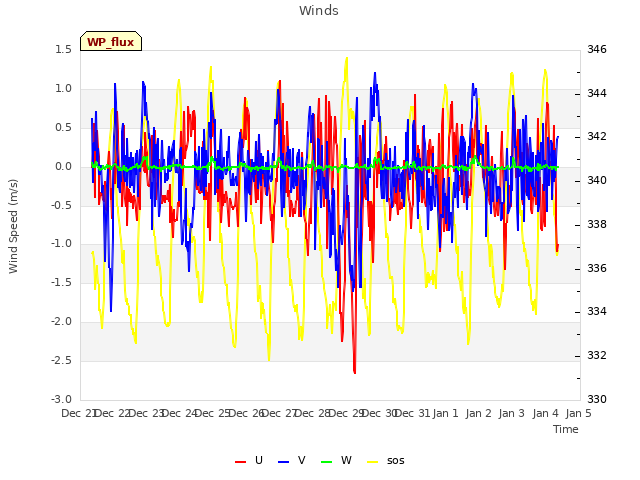The width and height of the screenshot is (640, 480).
Task: Click the '336' right axis tick label
Action: (597, 268)
